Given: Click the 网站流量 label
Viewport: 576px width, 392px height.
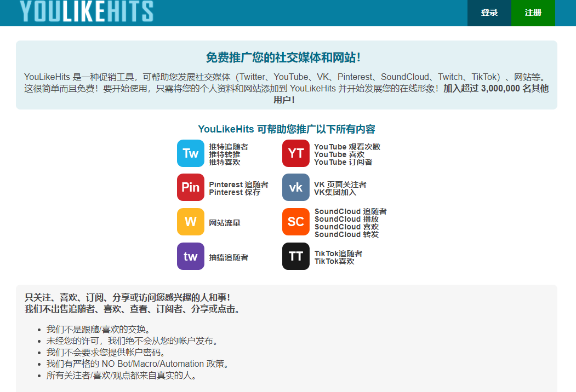Looking at the screenshot, I should point(225,223).
